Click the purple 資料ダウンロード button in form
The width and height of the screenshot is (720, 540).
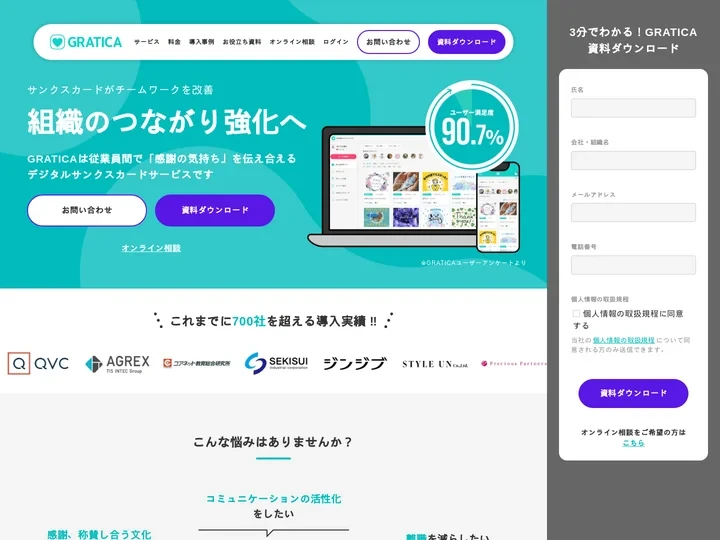tap(633, 393)
